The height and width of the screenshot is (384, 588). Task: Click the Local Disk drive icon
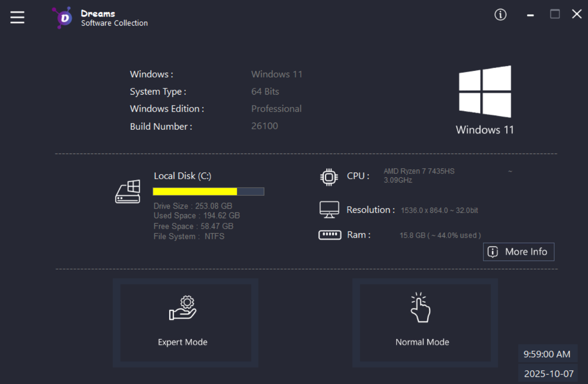[128, 192]
